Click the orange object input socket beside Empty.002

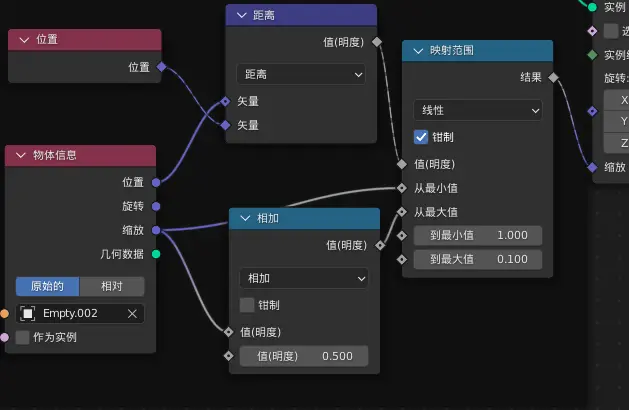pos(4,313)
